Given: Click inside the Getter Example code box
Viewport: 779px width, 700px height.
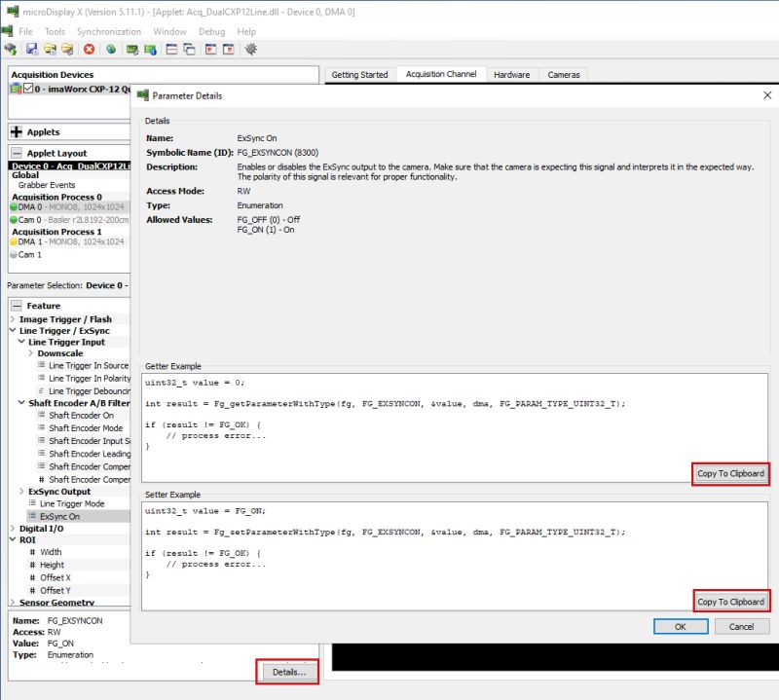Looking at the screenshot, I should [455, 427].
